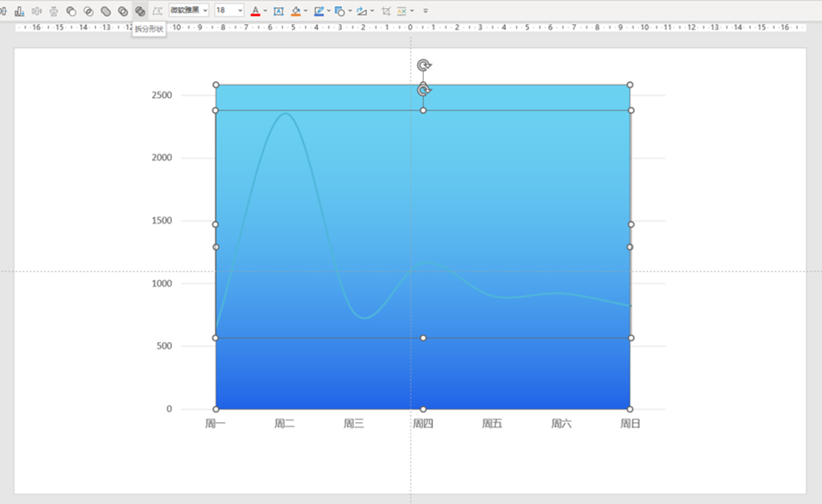Expand the font color dropdown arrow
822x504 pixels.
[x=265, y=11]
